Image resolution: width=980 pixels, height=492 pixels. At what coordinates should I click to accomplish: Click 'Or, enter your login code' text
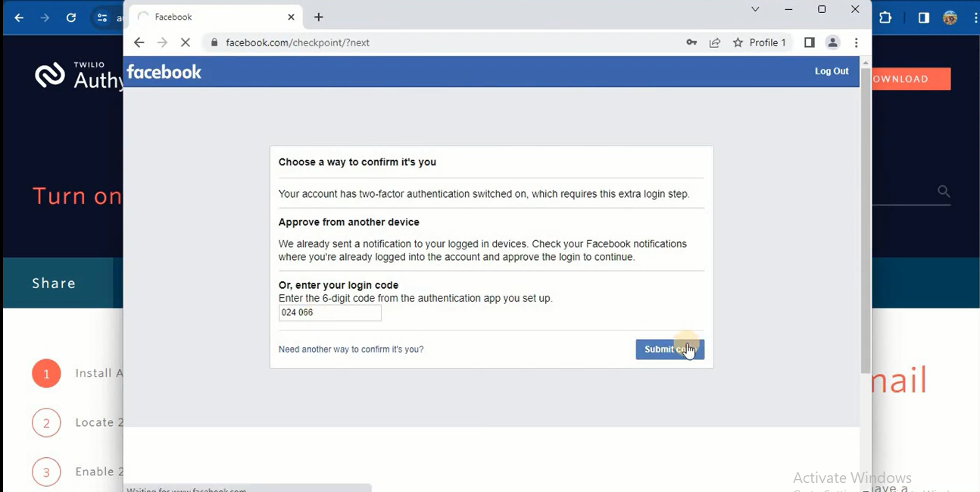[339, 285]
